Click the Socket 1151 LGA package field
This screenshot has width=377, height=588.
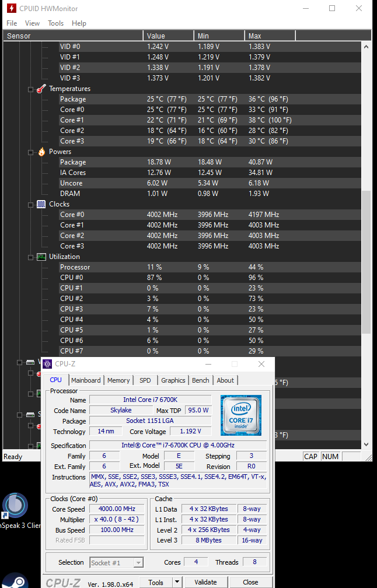(x=150, y=421)
